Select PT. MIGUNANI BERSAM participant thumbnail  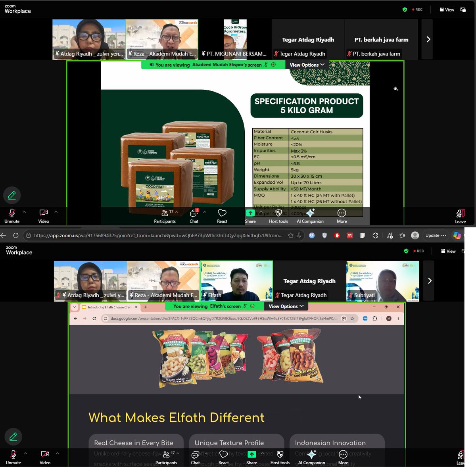pos(235,39)
